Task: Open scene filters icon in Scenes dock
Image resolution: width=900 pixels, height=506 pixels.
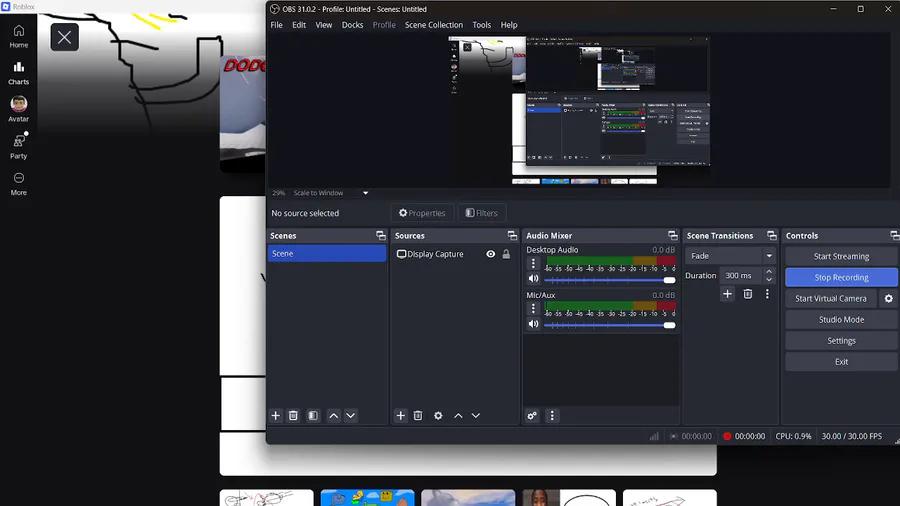Action: (313, 415)
